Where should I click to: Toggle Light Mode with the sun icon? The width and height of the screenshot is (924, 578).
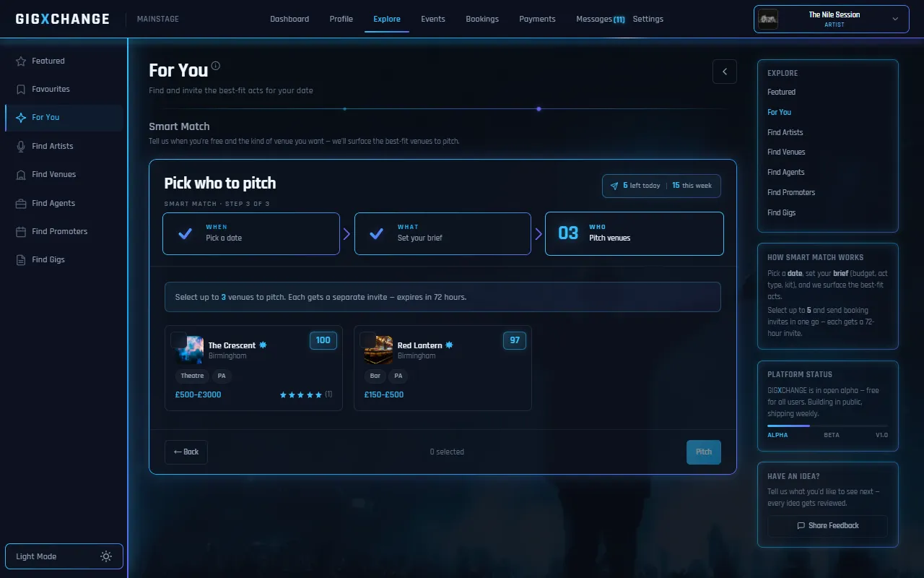106,556
